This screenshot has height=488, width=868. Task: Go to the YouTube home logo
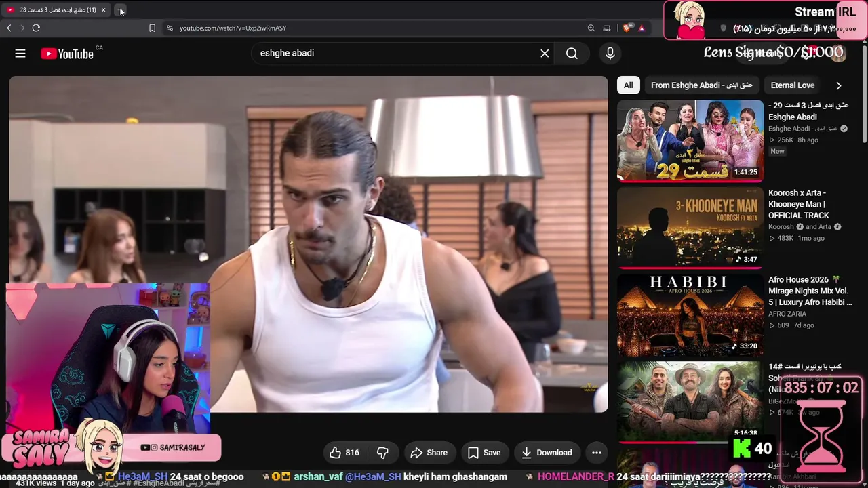tap(66, 54)
